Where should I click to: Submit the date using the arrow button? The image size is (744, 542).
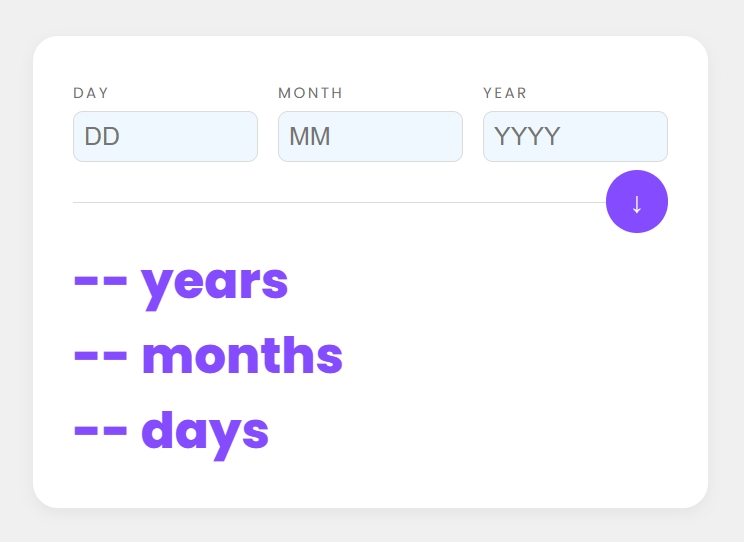pyautogui.click(x=637, y=201)
